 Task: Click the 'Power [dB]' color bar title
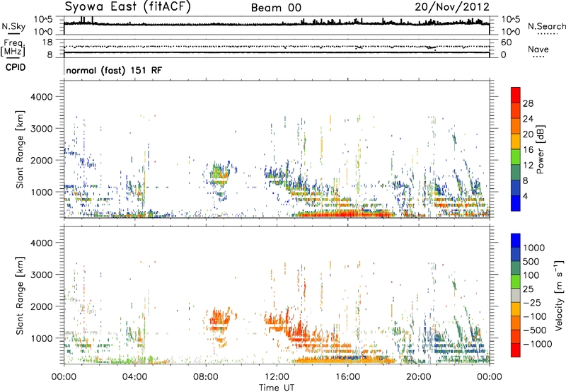pos(541,149)
